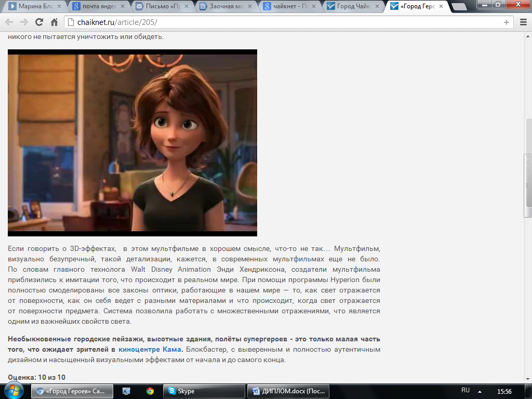Bookmark page with the plus icon in address bar

[506, 22]
